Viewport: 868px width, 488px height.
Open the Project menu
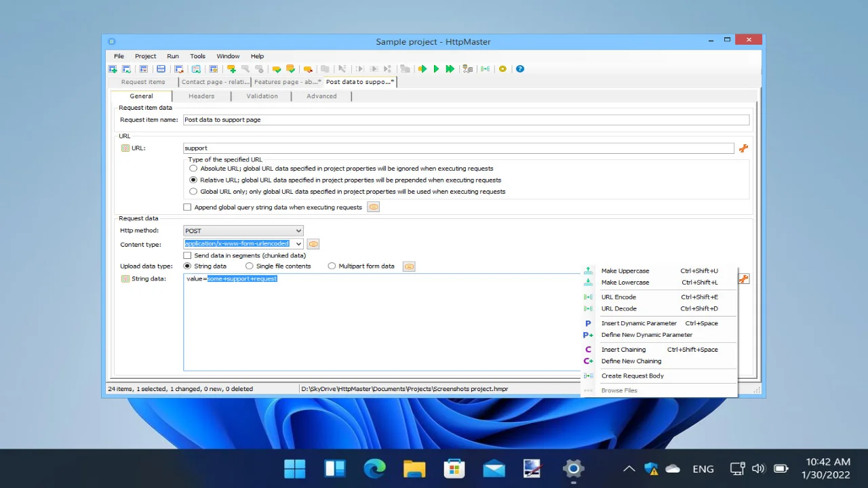(x=145, y=56)
